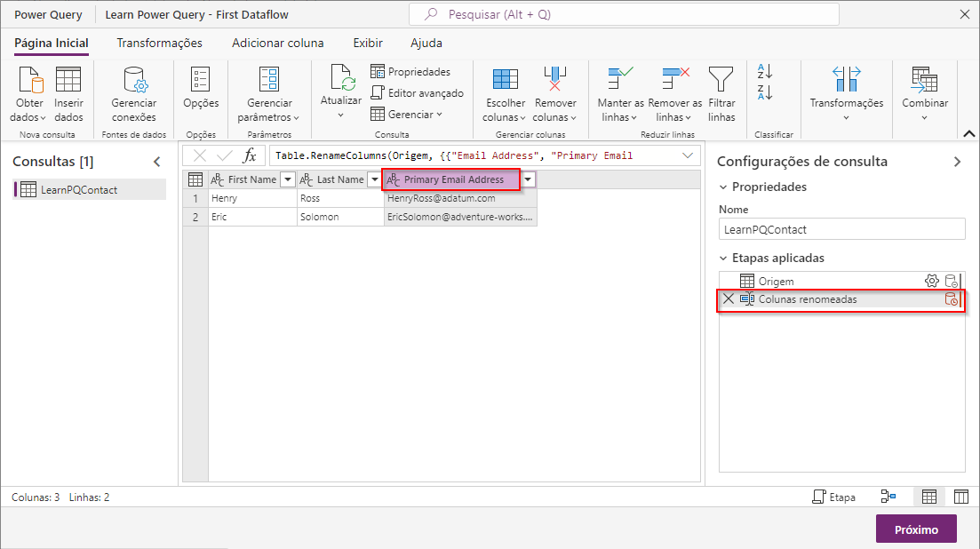Open the Transformações ribbon group button

tap(846, 93)
